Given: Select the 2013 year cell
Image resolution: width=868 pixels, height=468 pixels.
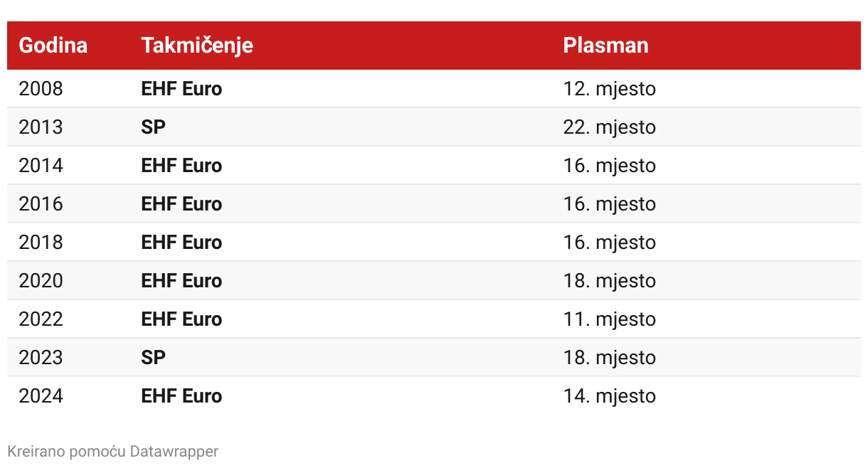Looking at the screenshot, I should 41,127.
